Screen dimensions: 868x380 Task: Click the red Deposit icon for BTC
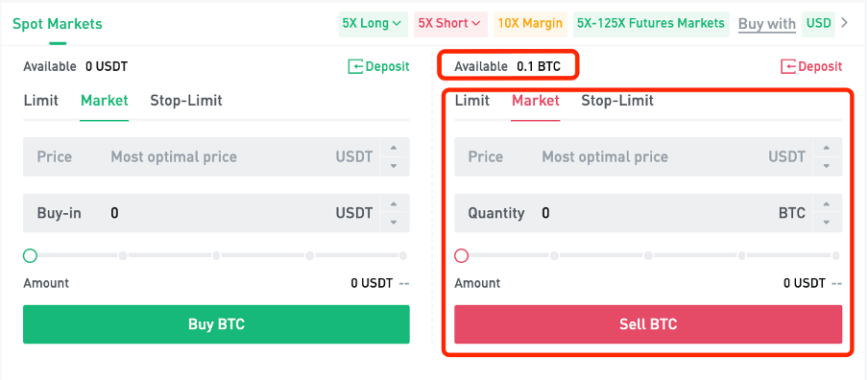click(788, 67)
